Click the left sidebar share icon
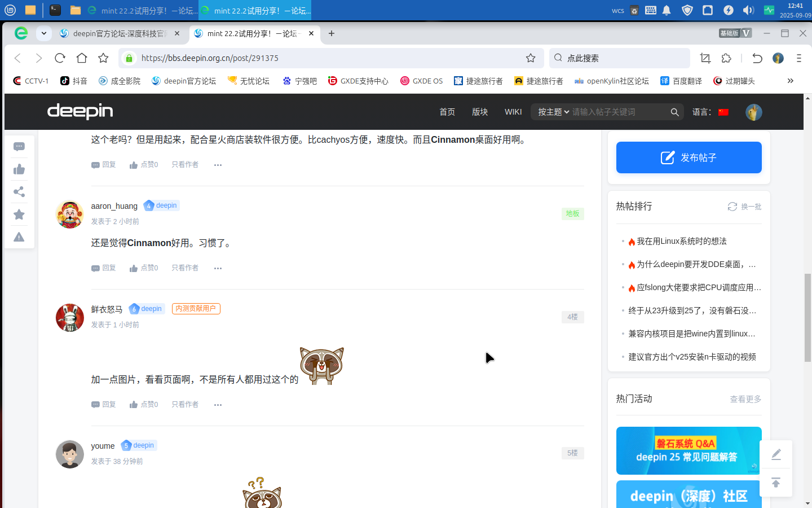This screenshot has height=508, width=812. tap(19, 192)
